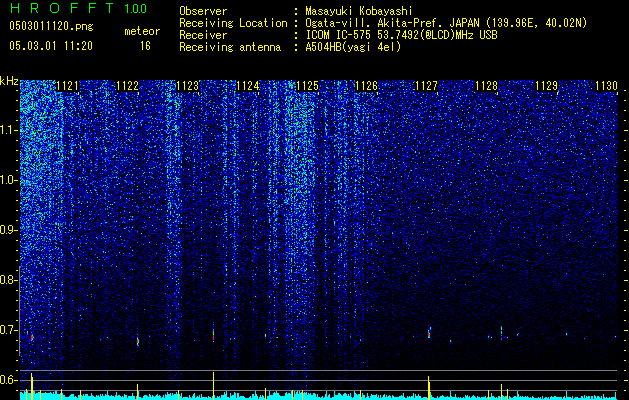Click the date stamp 05.03.01 11:20
The height and width of the screenshot is (400, 629).
(51, 46)
